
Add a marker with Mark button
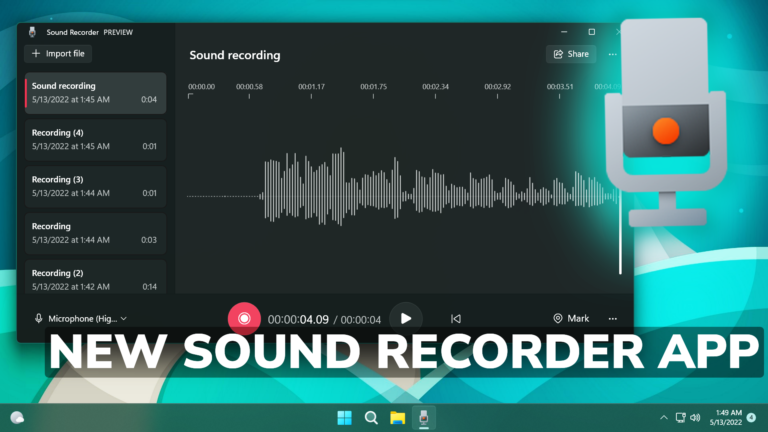point(571,318)
